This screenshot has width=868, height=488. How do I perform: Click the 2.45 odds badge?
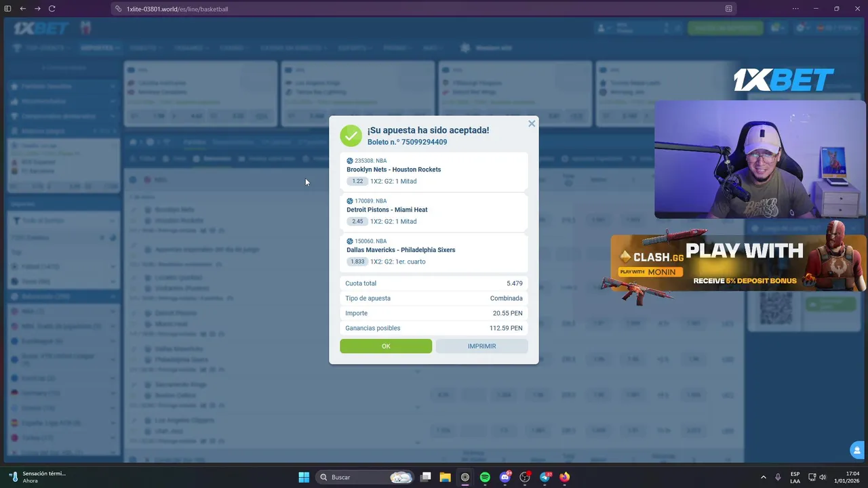pos(357,222)
